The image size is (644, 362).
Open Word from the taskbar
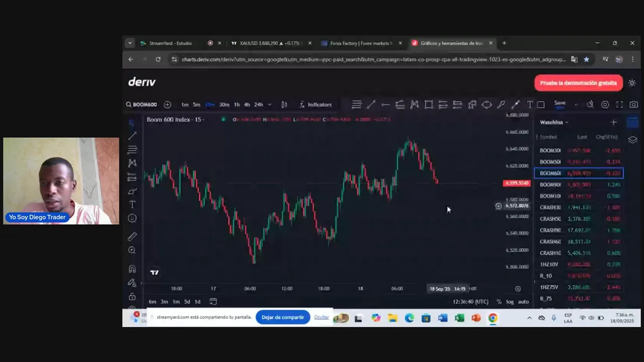coord(443,318)
